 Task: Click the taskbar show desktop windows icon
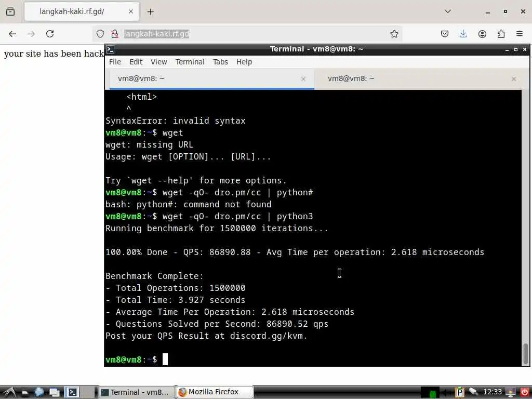tap(54, 393)
